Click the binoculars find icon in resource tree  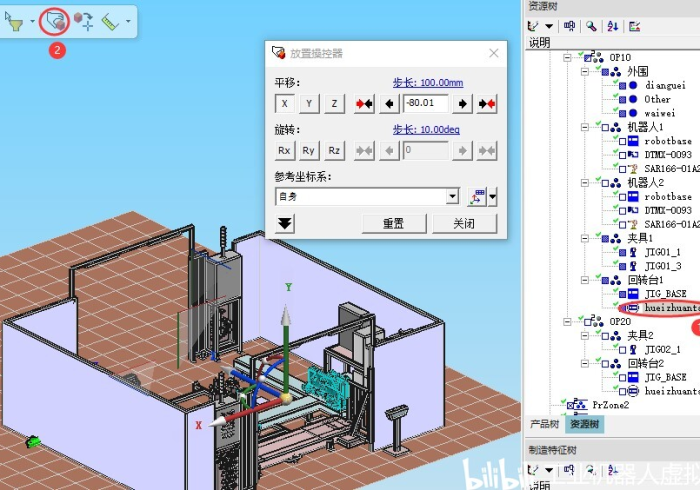click(570, 26)
